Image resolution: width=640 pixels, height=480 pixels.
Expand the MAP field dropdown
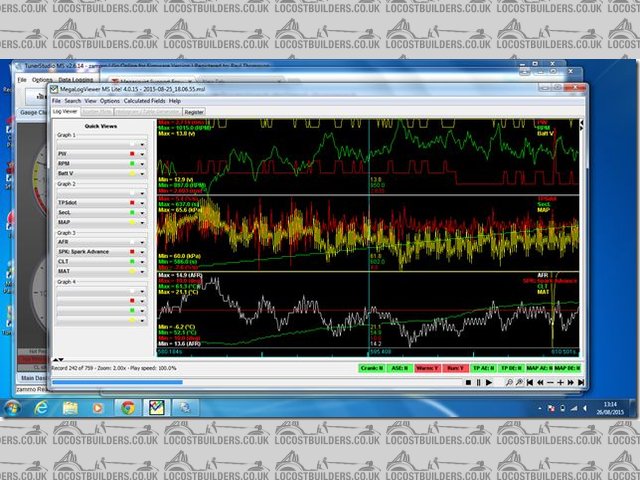click(x=143, y=222)
